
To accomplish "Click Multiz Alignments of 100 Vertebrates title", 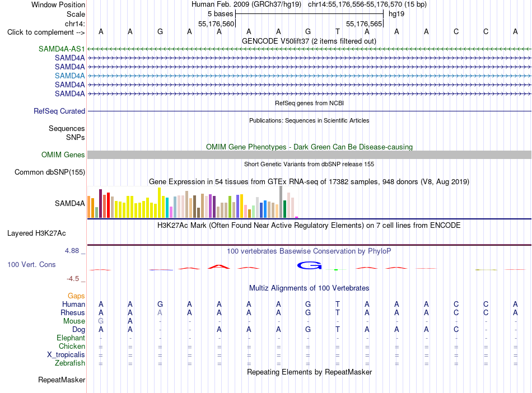I will pos(309,288).
